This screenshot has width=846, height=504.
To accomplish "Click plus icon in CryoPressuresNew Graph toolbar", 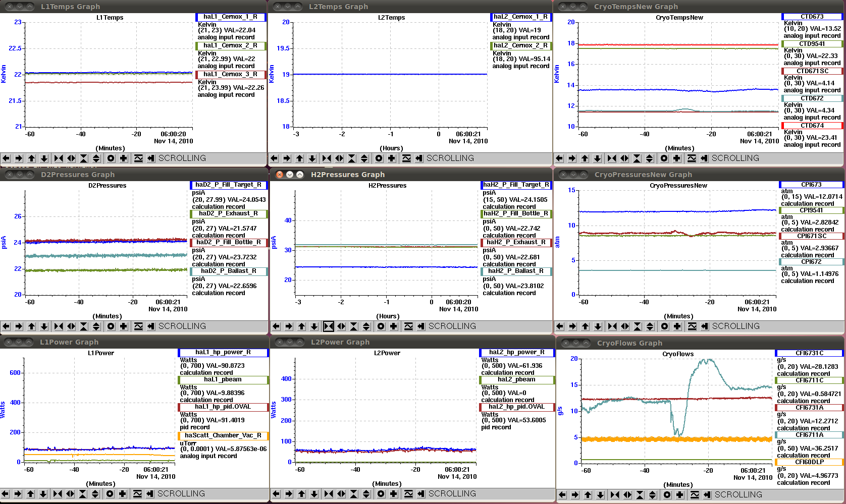I will pos(677,326).
